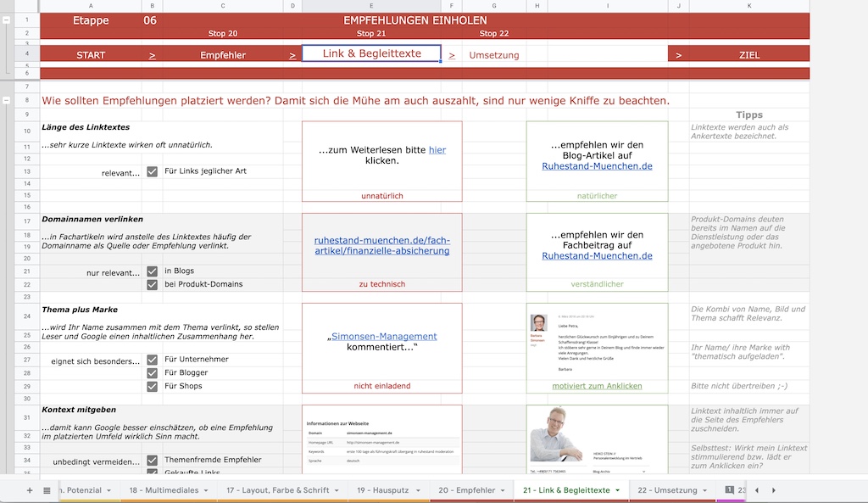868x503 pixels.
Task: Click the comment icon on tab 23
Action: click(730, 489)
